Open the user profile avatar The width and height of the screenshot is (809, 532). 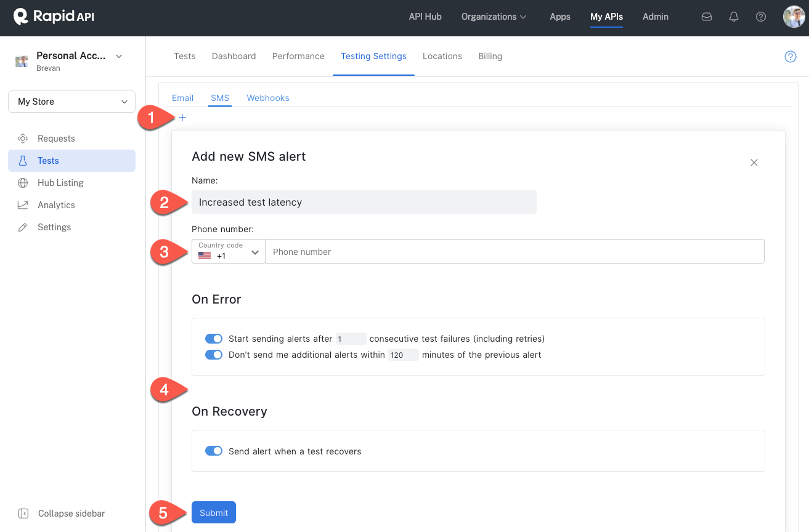[794, 17]
